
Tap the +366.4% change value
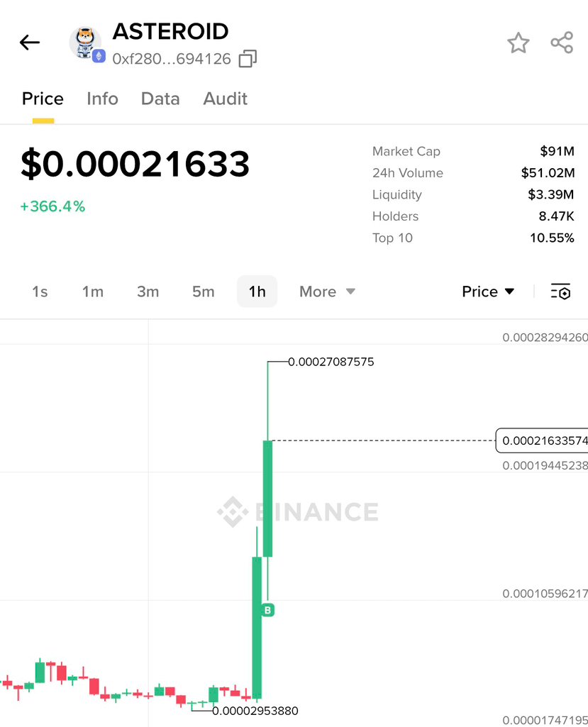pyautogui.click(x=52, y=206)
